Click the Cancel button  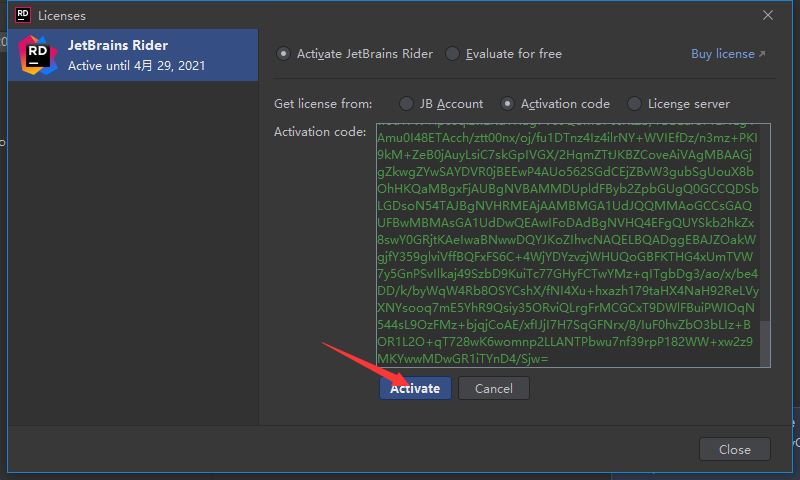[493, 388]
